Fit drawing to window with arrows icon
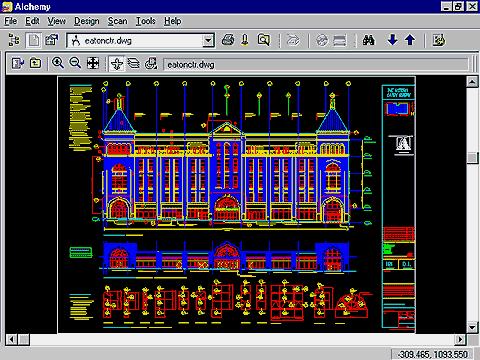This screenshot has width=480, height=360. point(93,63)
